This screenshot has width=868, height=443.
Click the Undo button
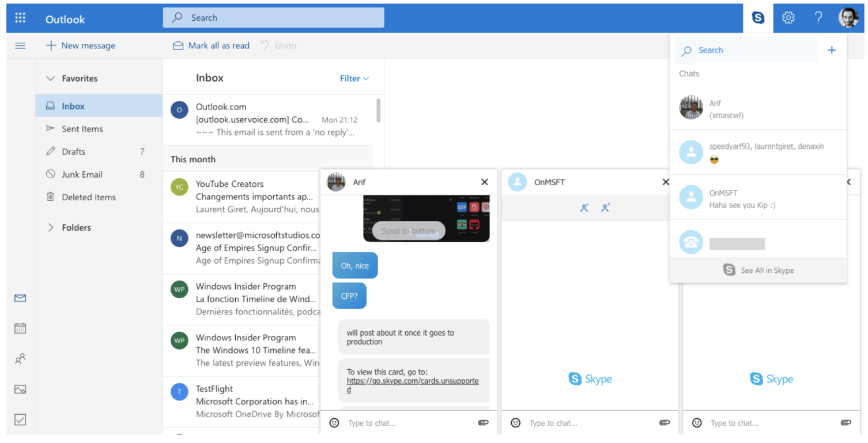pyautogui.click(x=279, y=46)
